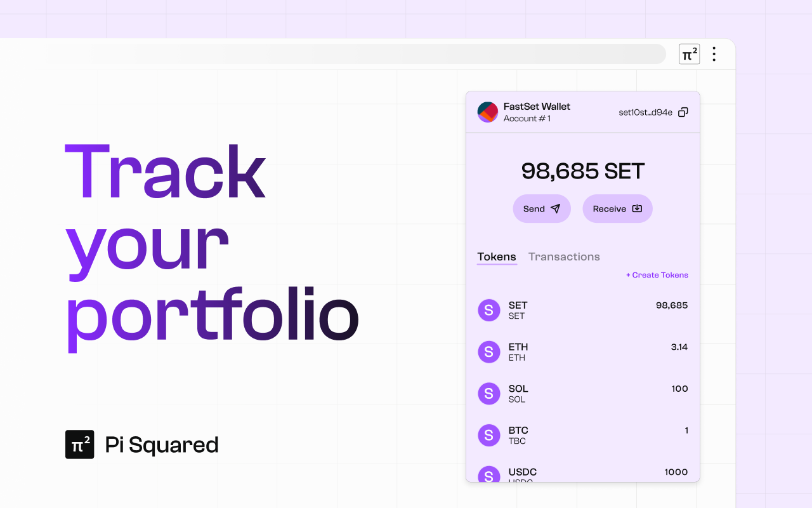Click the FastSet Wallet logo avatar
The width and height of the screenshot is (812, 508).
(487, 112)
